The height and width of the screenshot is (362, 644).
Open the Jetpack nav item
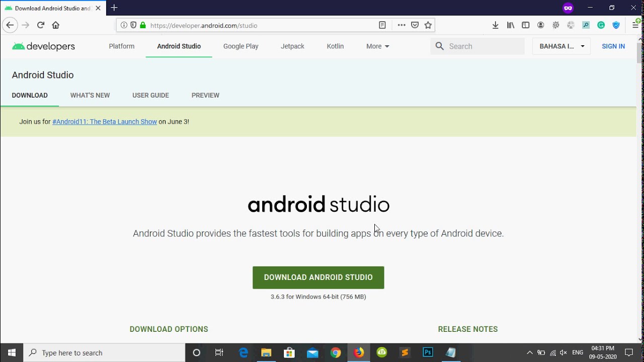[292, 46]
